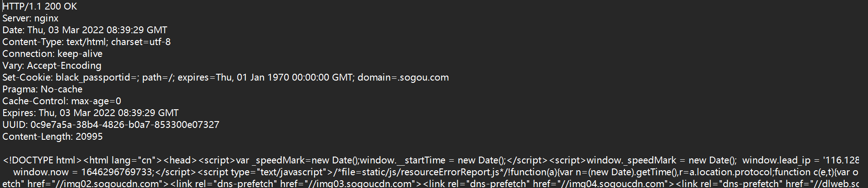Click the HTTP/1.1 200 OK status line

(40, 6)
